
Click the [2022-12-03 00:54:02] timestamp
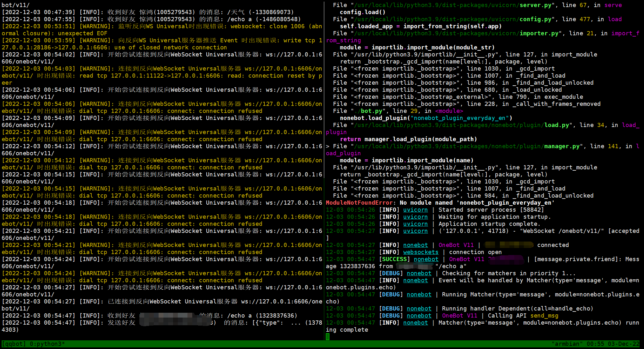pyautogui.click(x=38, y=55)
